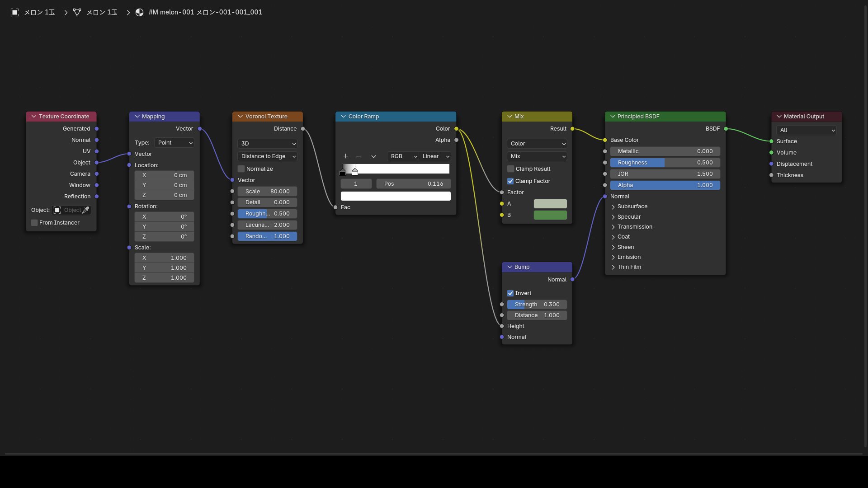Screen dimensions: 868x488
Task: Open the Distance to Edge feature dropdown
Action: [x=267, y=156]
